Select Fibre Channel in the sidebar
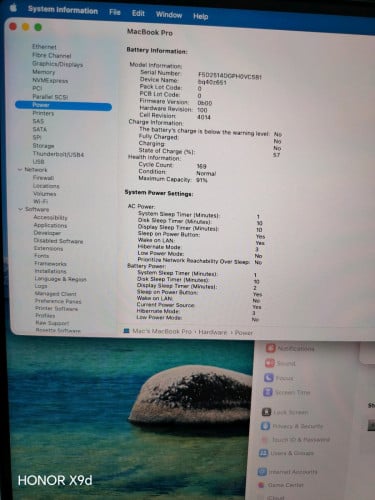The height and width of the screenshot is (500, 375). (x=52, y=55)
